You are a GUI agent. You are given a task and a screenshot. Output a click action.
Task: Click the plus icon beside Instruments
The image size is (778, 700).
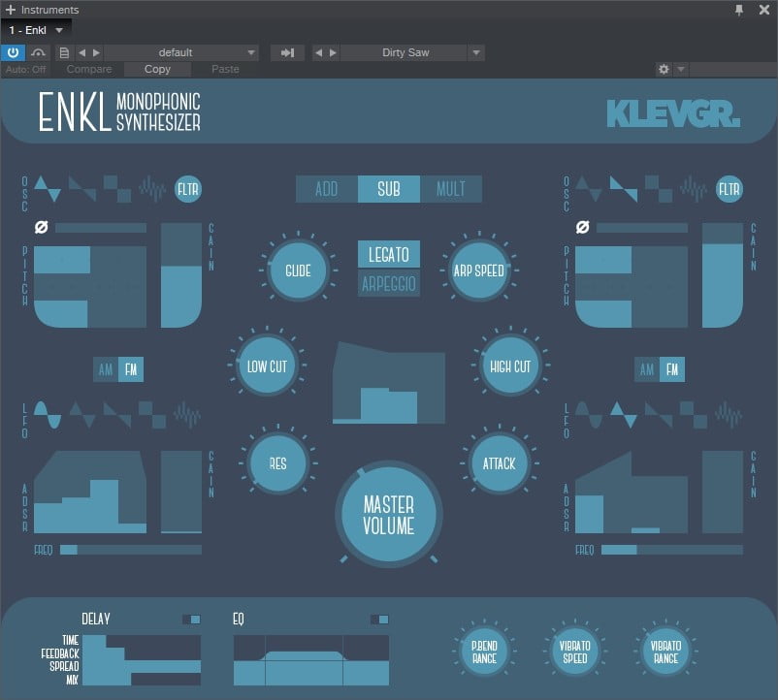[x=11, y=10]
